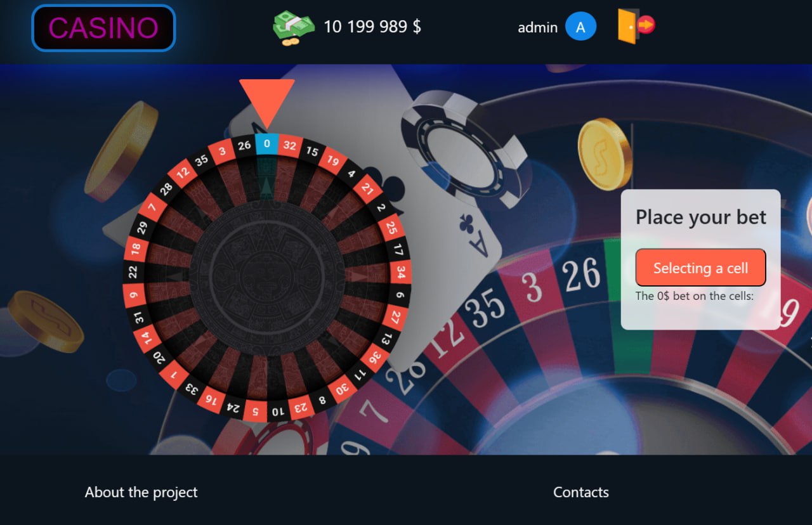Click the cash stack balance icon
The image size is (812, 525).
point(294,27)
